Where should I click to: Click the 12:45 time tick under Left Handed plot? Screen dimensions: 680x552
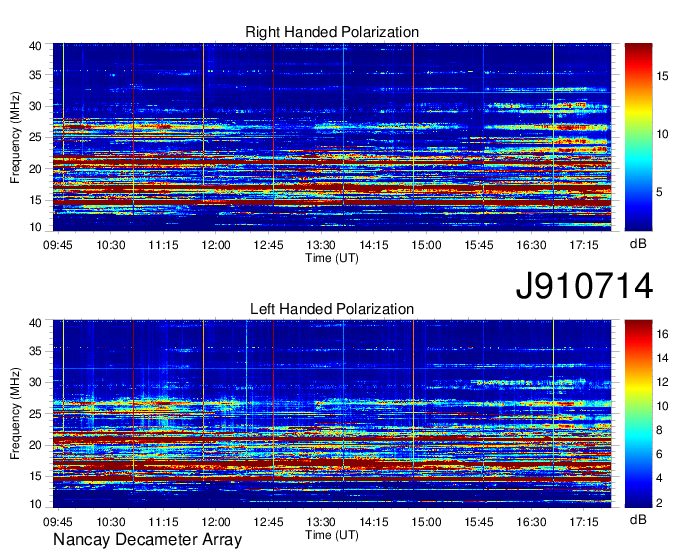pyautogui.click(x=268, y=522)
